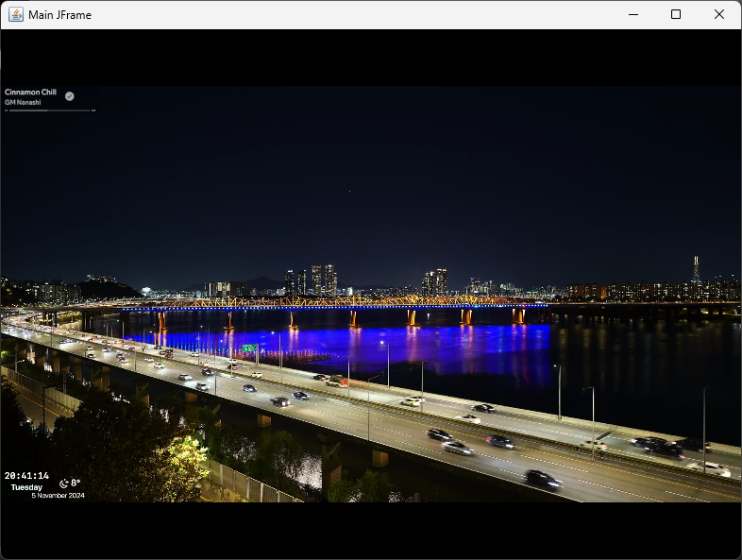
Task: Click the Main JFrame title text
Action: (x=59, y=14)
